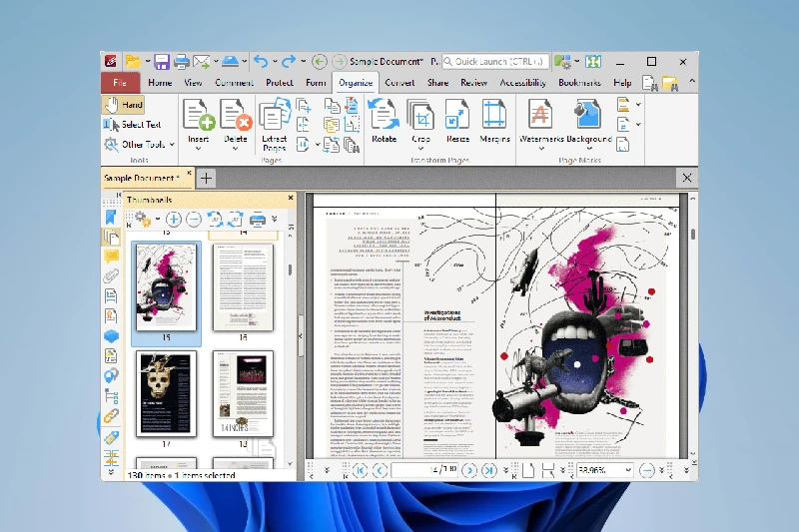799x532 pixels.
Task: Click the Help ribbon tab
Action: coord(622,83)
